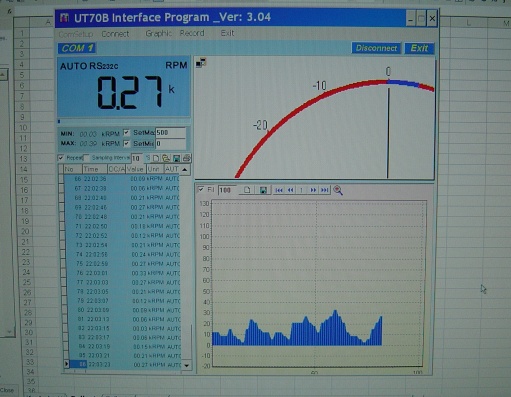The width and height of the screenshot is (511, 397).
Task: Save the recorded data via the floppy disk icon
Action: [x=176, y=158]
